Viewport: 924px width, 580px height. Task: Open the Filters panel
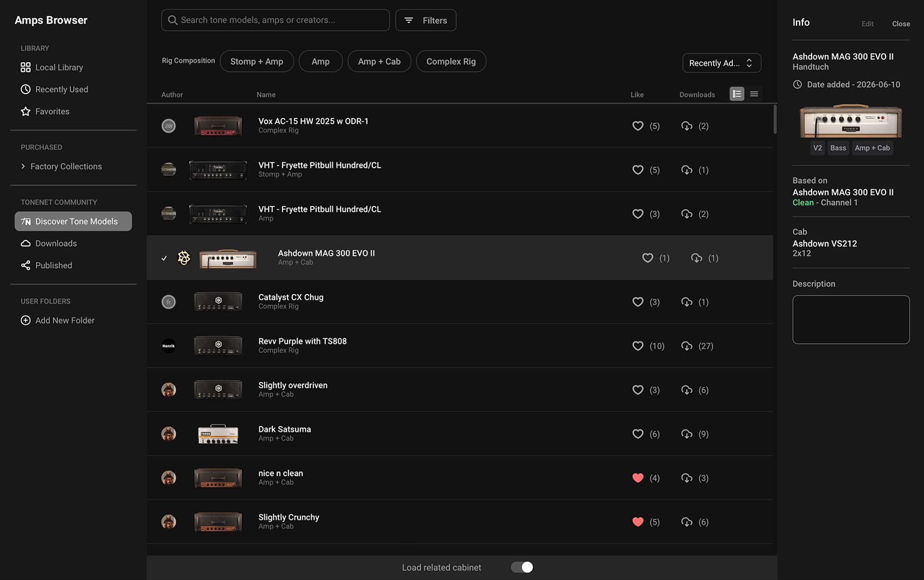click(426, 20)
